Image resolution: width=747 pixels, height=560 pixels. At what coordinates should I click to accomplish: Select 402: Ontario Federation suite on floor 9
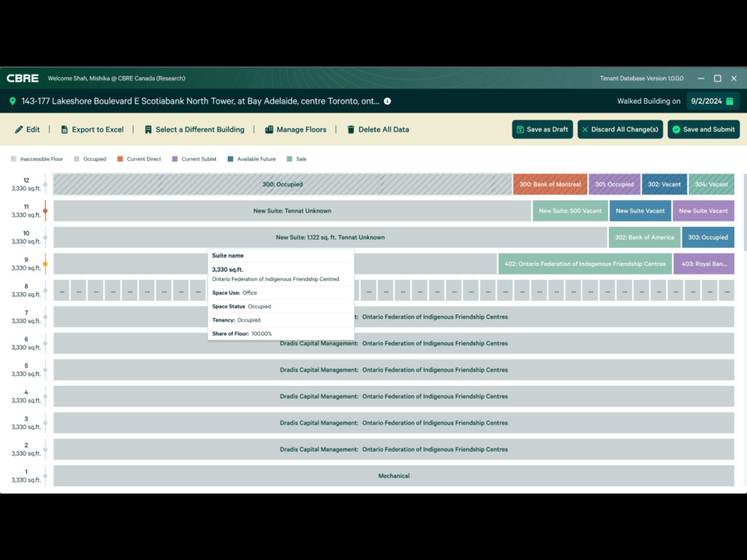click(585, 264)
